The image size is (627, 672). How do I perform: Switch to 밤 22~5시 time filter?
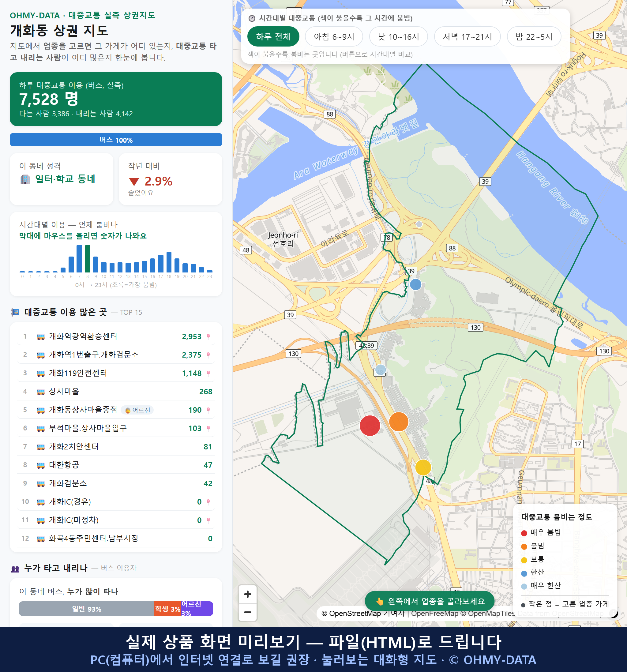(534, 36)
